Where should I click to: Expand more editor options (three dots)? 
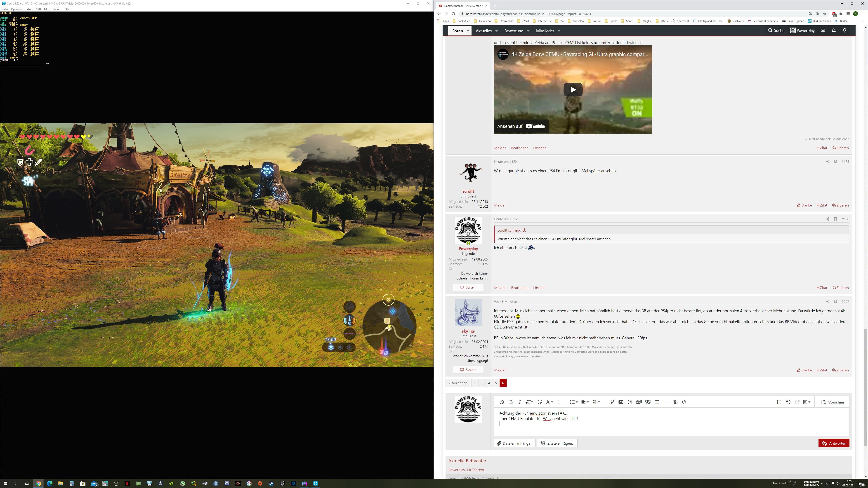tap(559, 402)
